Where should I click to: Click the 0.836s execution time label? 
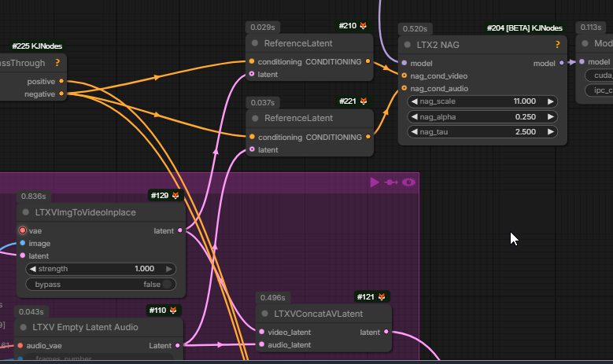point(34,196)
